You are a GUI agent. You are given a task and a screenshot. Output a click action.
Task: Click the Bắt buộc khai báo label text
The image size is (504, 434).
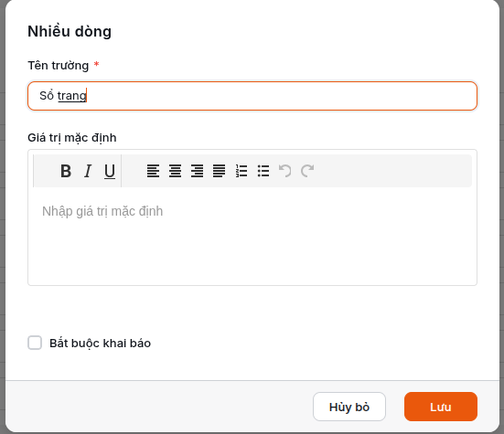100,344
